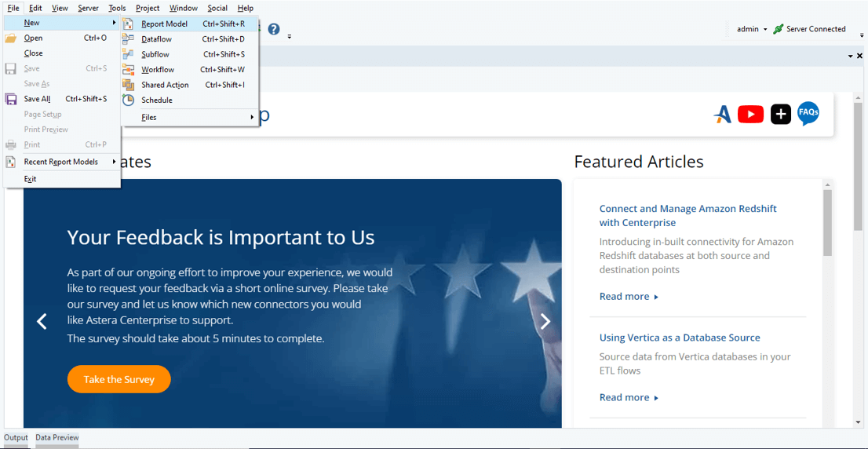The width and height of the screenshot is (868, 449).
Task: Click the YouTube icon
Action: pyautogui.click(x=750, y=115)
